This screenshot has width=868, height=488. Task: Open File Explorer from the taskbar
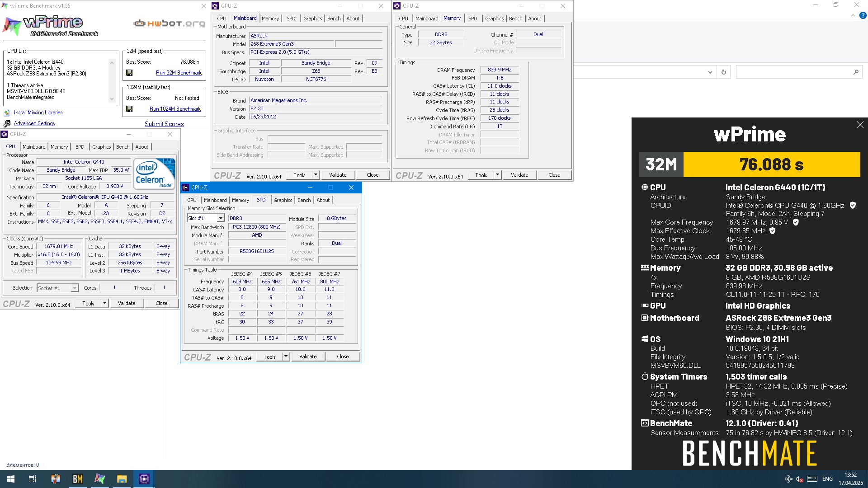pos(122,479)
